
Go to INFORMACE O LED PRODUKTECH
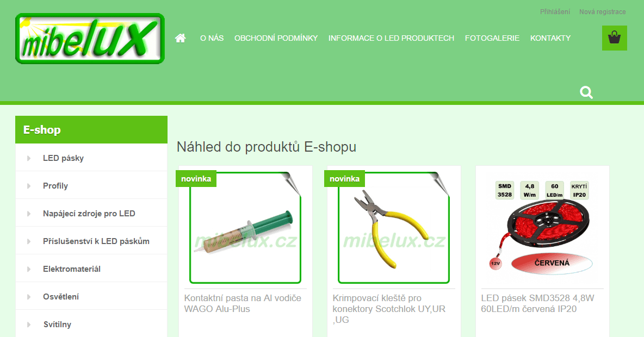pyautogui.click(x=391, y=38)
